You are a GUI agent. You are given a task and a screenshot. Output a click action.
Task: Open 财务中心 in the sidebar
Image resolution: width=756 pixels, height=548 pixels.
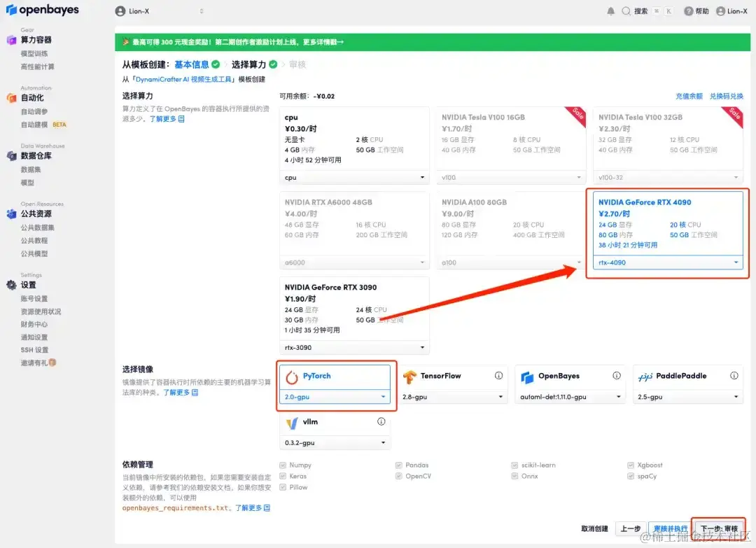pyautogui.click(x=34, y=324)
